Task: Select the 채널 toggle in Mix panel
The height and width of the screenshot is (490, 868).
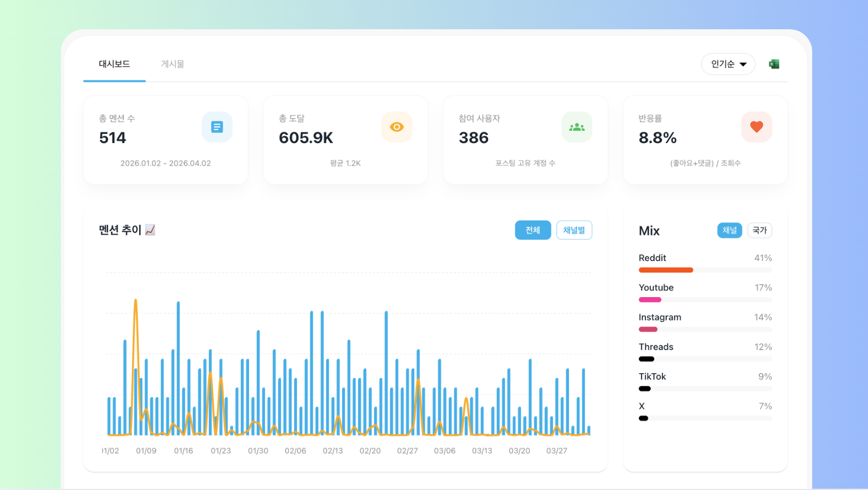Action: 729,230
